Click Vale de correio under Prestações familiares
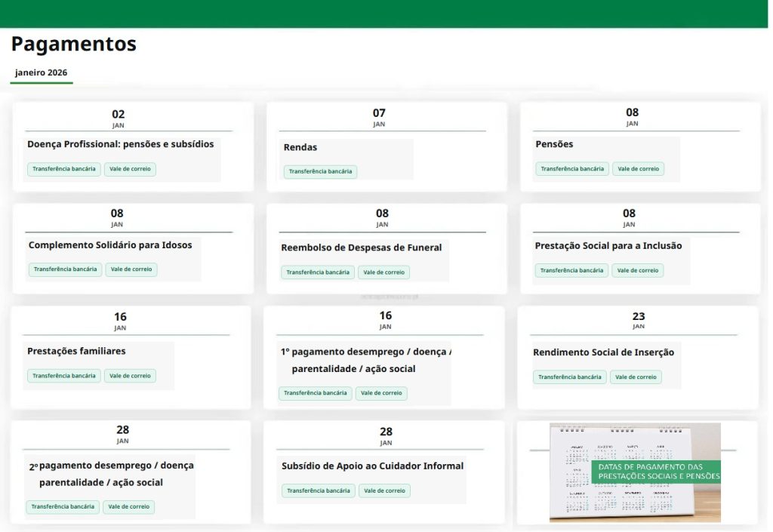Image resolution: width=773 pixels, height=532 pixels. click(x=130, y=376)
